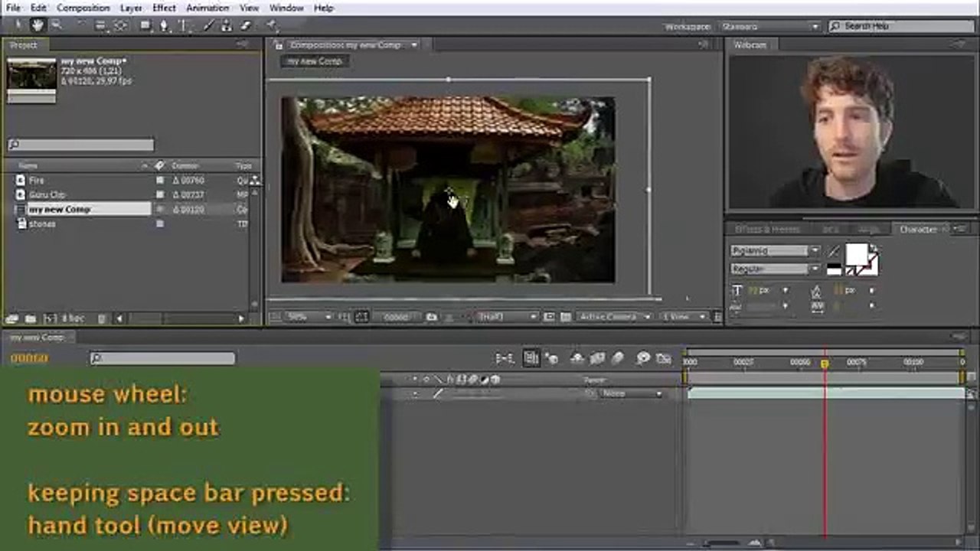Open the Animation menu
This screenshot has height=551, width=980.
[207, 8]
